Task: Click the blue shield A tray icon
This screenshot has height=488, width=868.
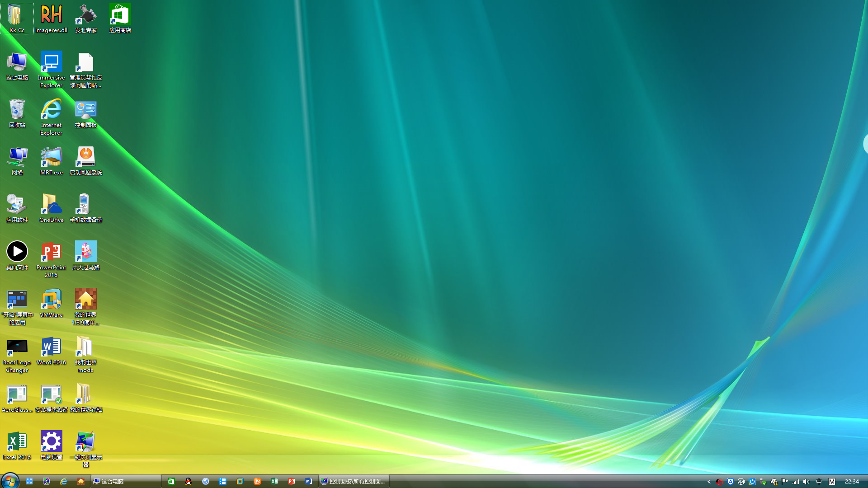Action: [x=730, y=482]
